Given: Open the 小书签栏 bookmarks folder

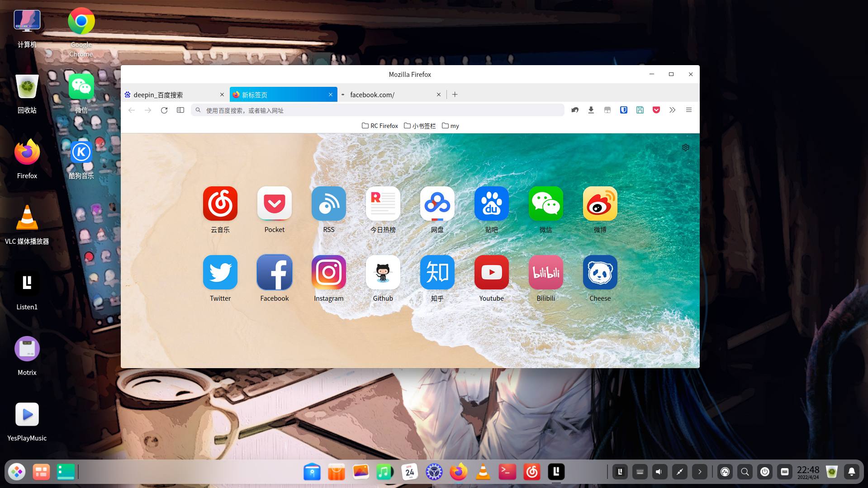Looking at the screenshot, I should (420, 126).
